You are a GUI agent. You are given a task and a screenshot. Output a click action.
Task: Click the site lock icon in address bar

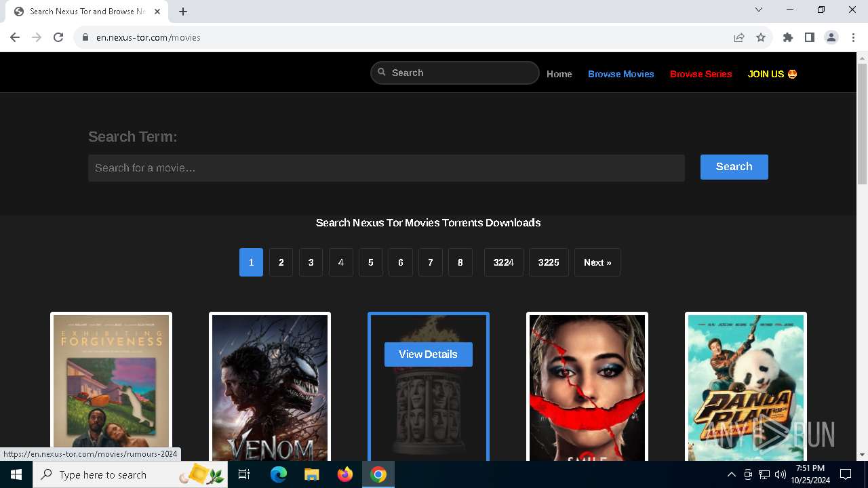[x=85, y=37]
